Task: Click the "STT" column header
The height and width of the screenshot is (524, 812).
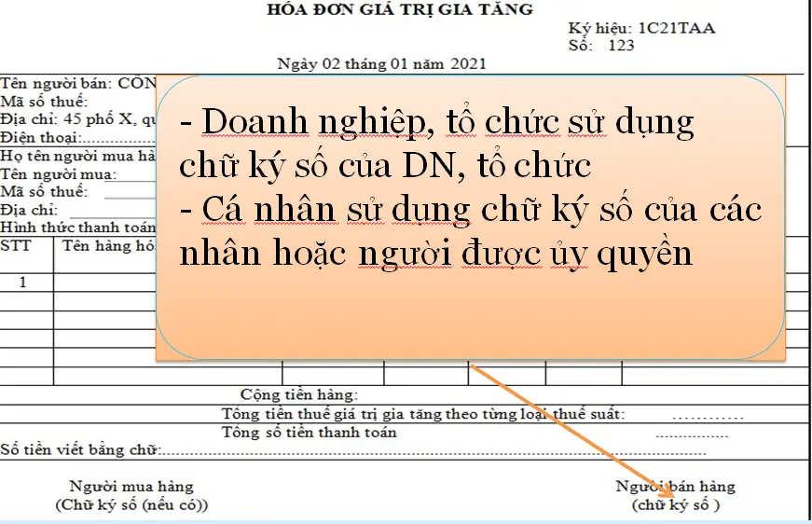Action: pyautogui.click(x=17, y=246)
